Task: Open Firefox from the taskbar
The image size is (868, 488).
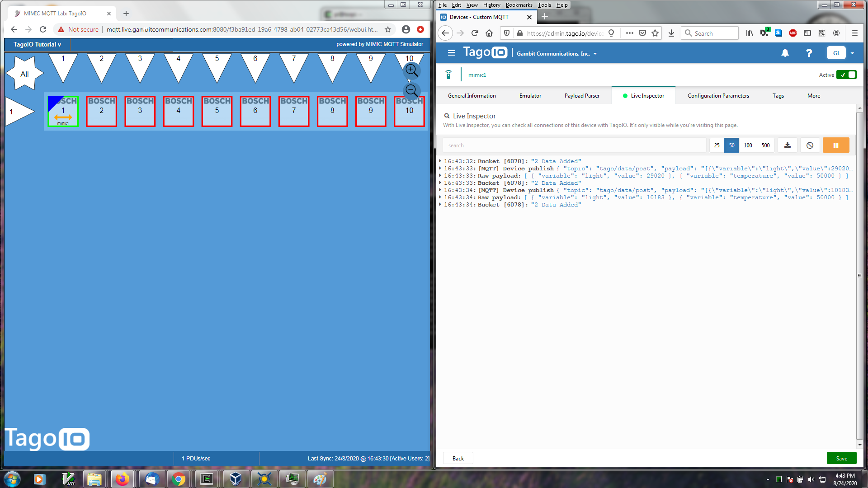Action: (x=122, y=479)
